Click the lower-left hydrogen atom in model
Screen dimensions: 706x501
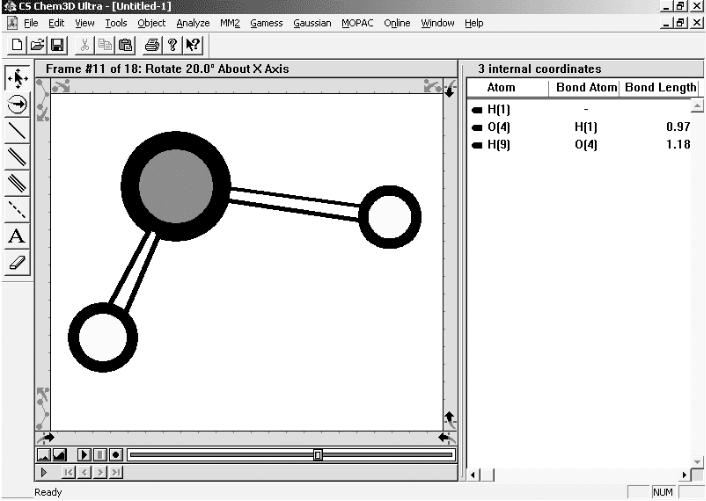tap(103, 337)
